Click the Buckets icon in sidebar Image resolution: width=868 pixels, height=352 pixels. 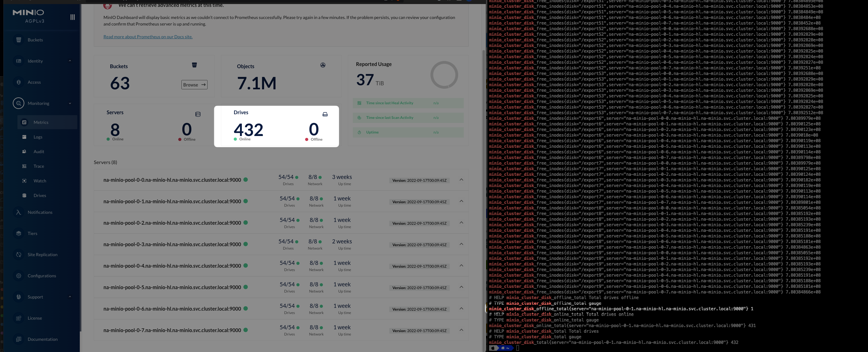tap(18, 40)
